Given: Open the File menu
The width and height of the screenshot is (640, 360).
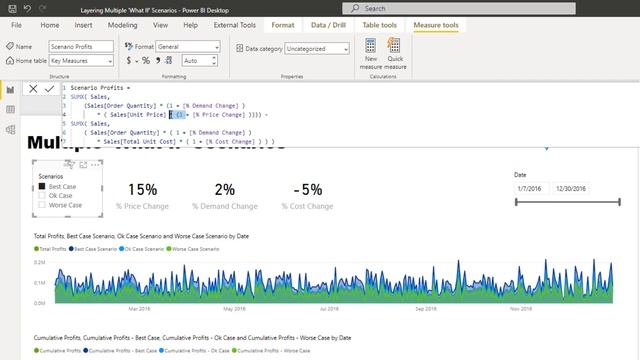Looking at the screenshot, I should tap(16, 25).
